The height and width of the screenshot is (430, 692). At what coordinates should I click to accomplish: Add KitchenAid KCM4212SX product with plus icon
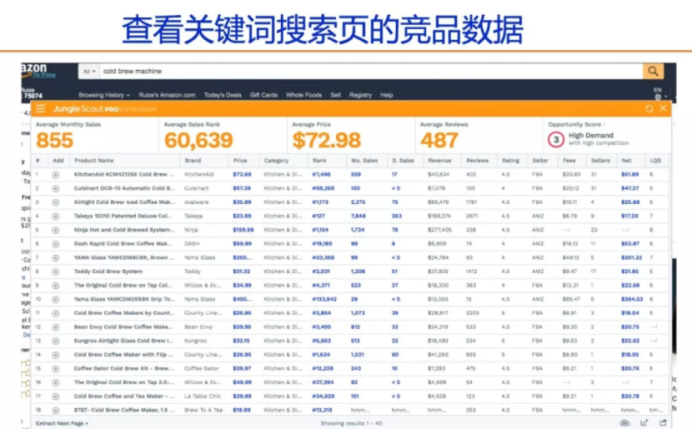point(56,174)
